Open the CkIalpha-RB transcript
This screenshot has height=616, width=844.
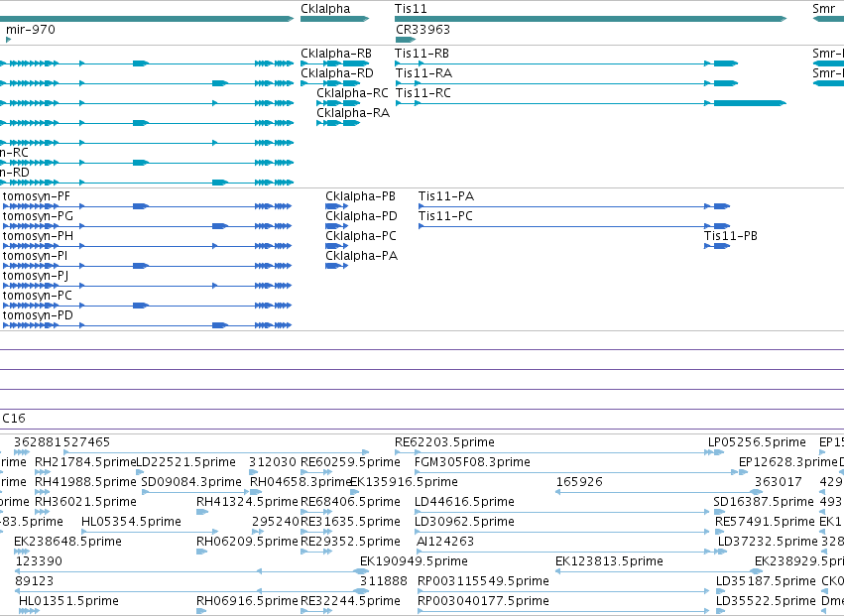pos(334,63)
